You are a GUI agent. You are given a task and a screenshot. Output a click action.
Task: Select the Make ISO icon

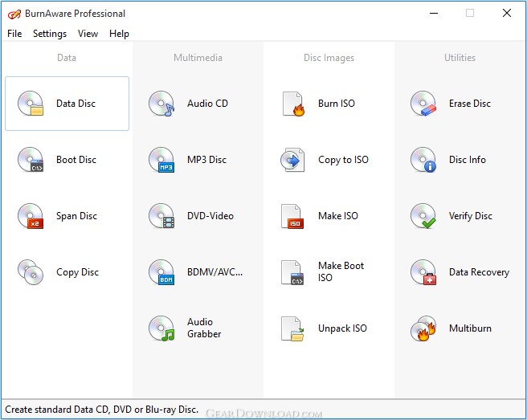pyautogui.click(x=292, y=216)
